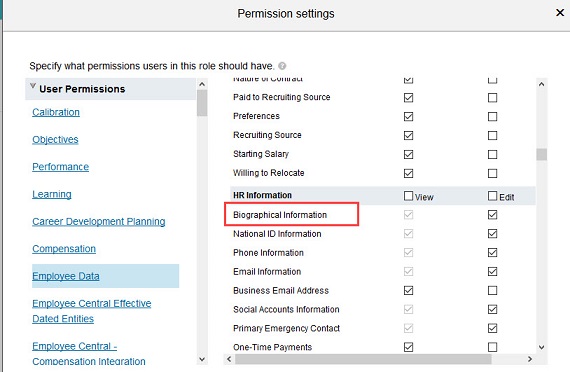Click horizontal scrollbar left arrow
The width and height of the screenshot is (570, 372).
click(229, 359)
